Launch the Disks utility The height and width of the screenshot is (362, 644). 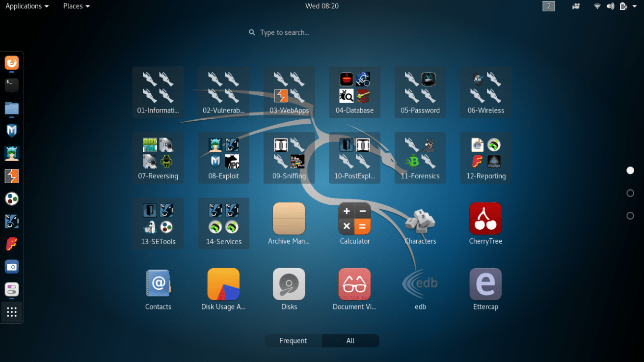tap(289, 284)
